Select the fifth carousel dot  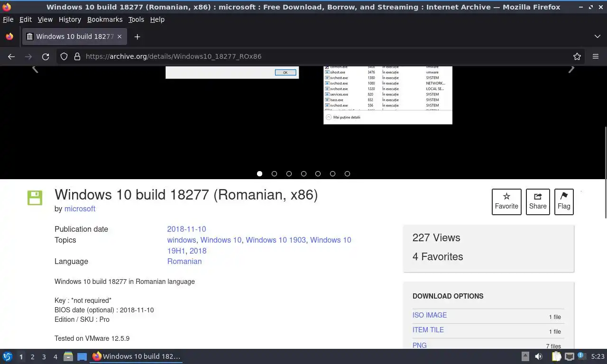point(318,174)
